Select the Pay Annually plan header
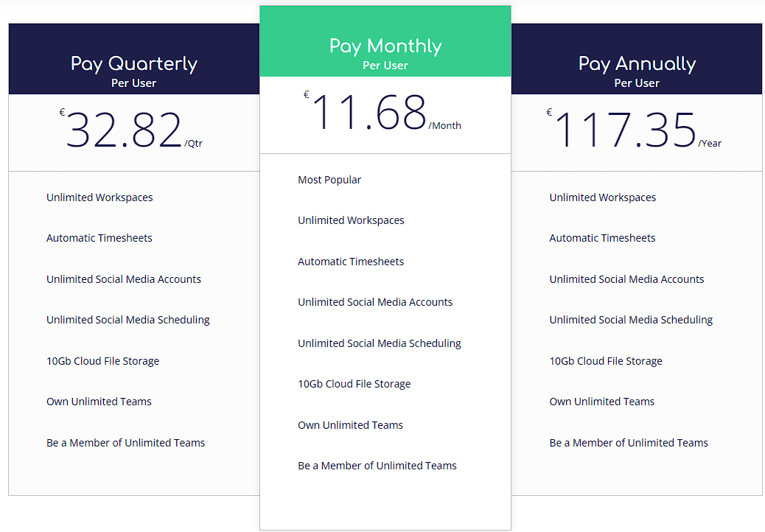 pos(637,63)
